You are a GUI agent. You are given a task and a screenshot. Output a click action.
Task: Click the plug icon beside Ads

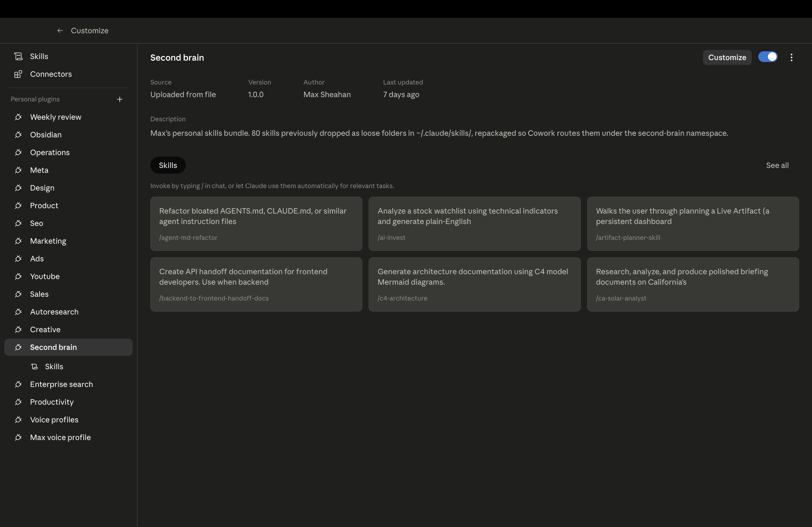[19, 259]
